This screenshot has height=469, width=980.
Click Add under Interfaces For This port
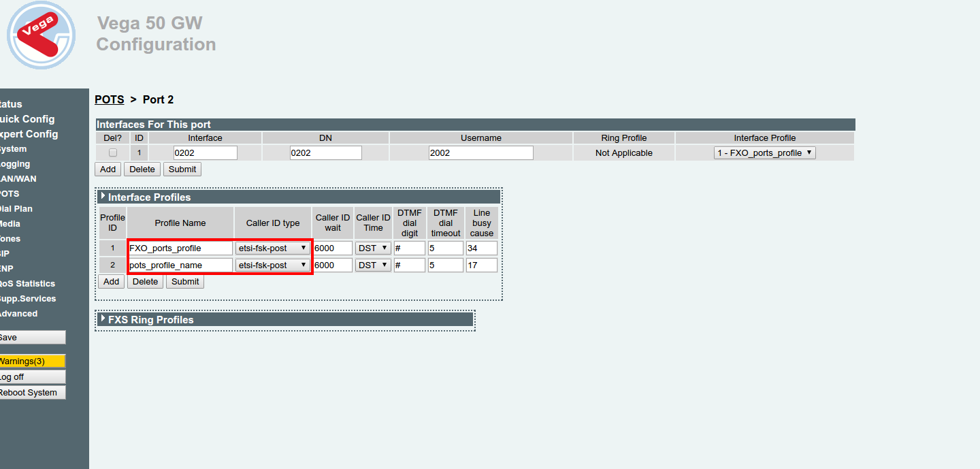(x=108, y=169)
